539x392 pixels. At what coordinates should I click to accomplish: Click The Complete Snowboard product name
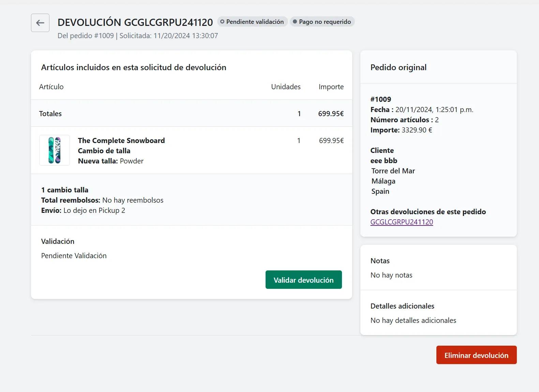coord(121,141)
